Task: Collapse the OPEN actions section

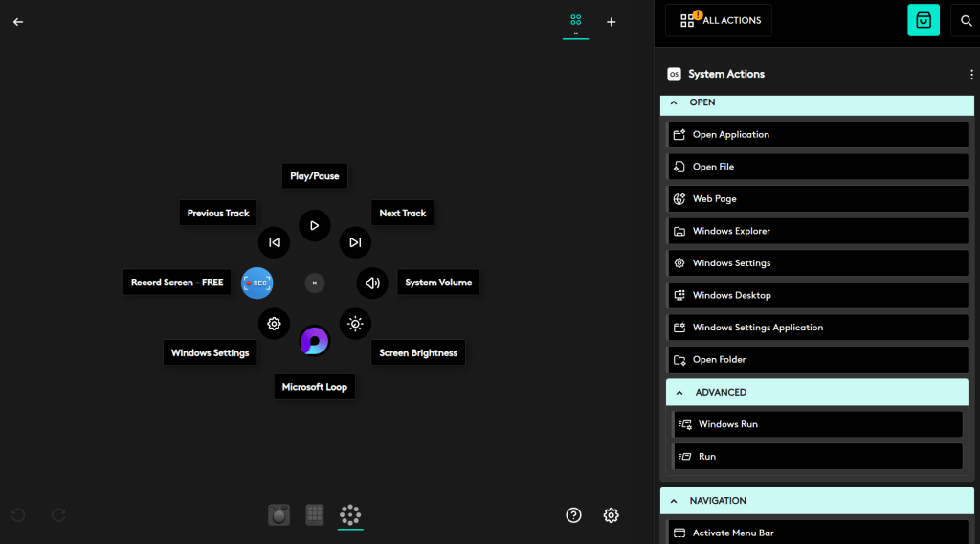Action: 674,102
